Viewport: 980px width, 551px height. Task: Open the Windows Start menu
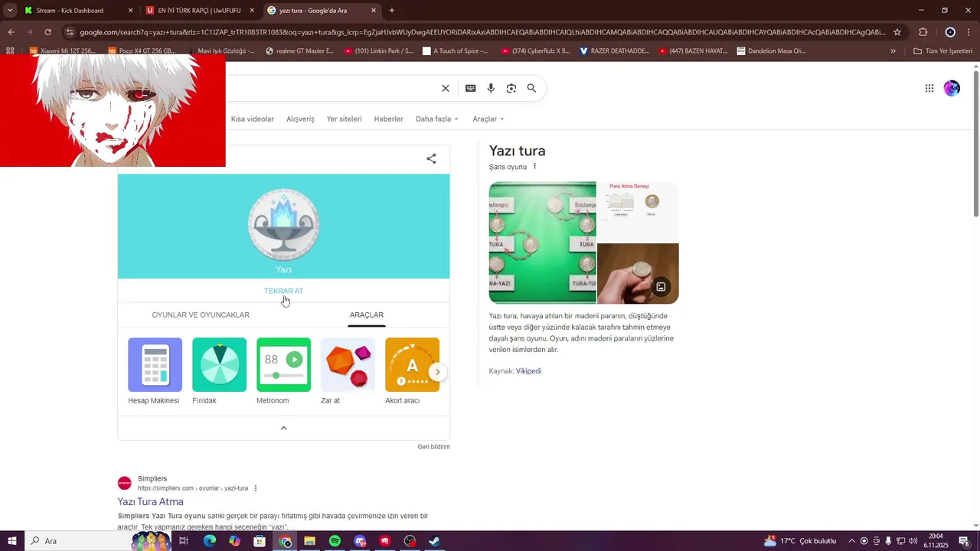coord(12,541)
